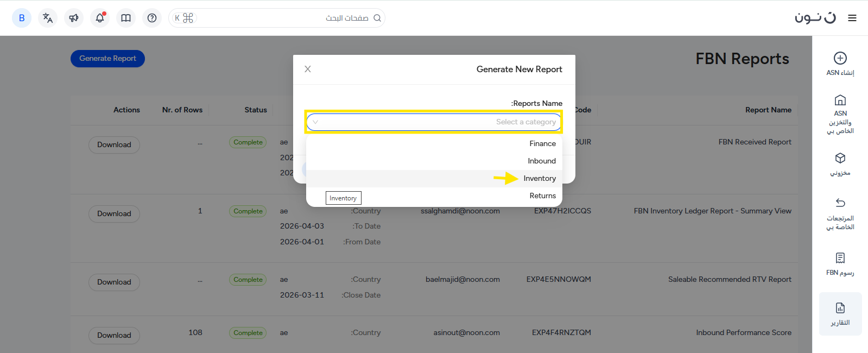Click the create ASN plus icon
Screen dimensions: 868x353
[840, 58]
